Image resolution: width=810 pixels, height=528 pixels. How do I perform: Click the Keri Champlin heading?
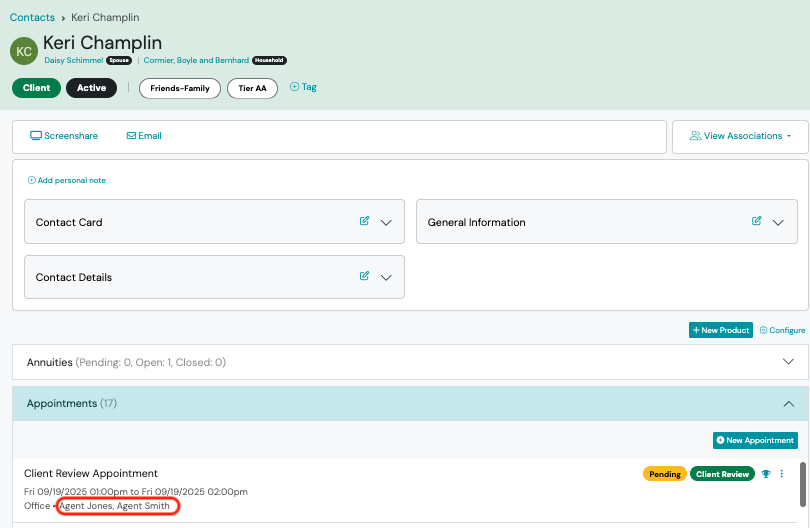tap(102, 43)
